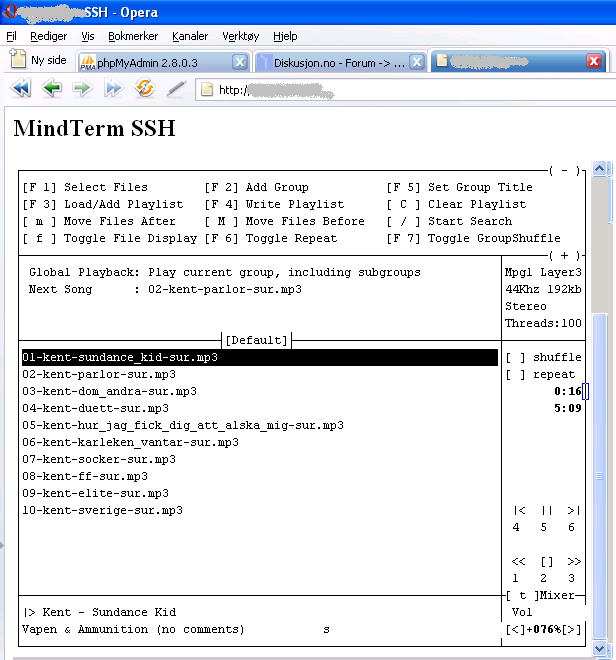Screen dimensions: 616x660
Task: Select 05-kent-hur_jag_fick_dig_att_alska_mig-sur.mp3
Action: pyautogui.click(x=183, y=425)
